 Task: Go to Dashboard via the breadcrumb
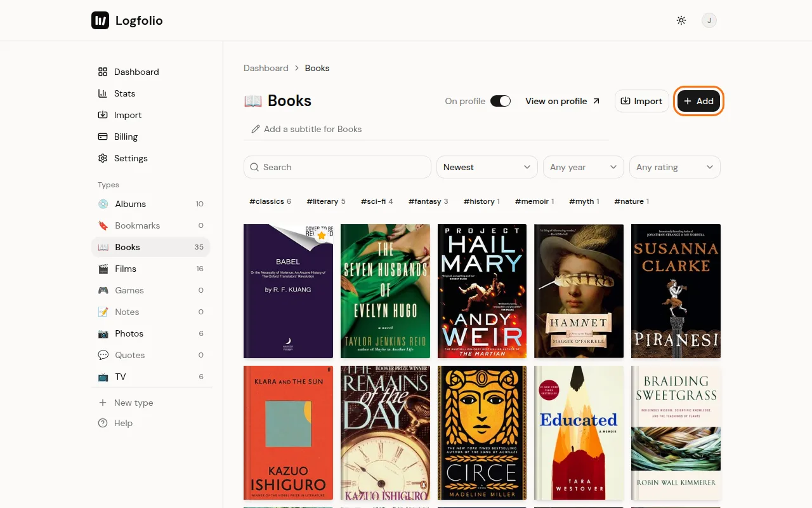[266, 68]
